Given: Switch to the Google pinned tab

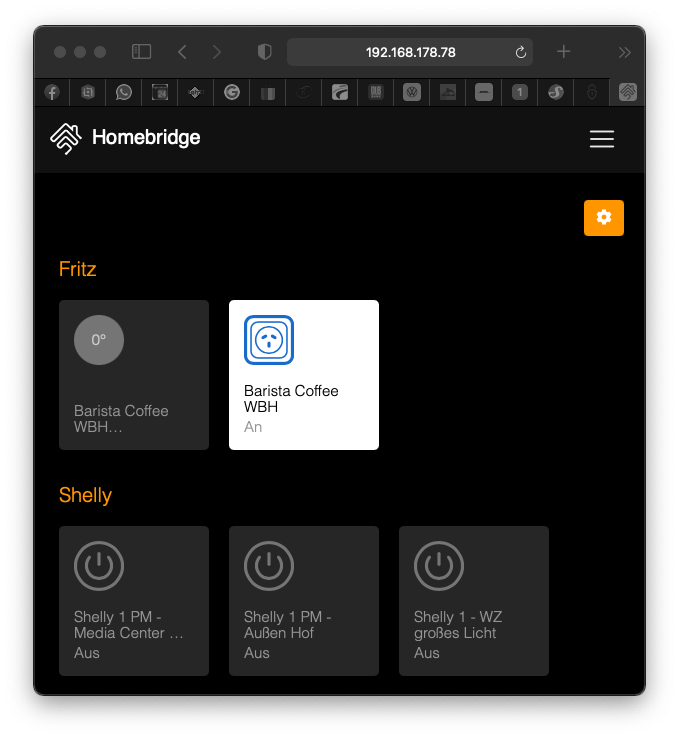Looking at the screenshot, I should click(232, 92).
